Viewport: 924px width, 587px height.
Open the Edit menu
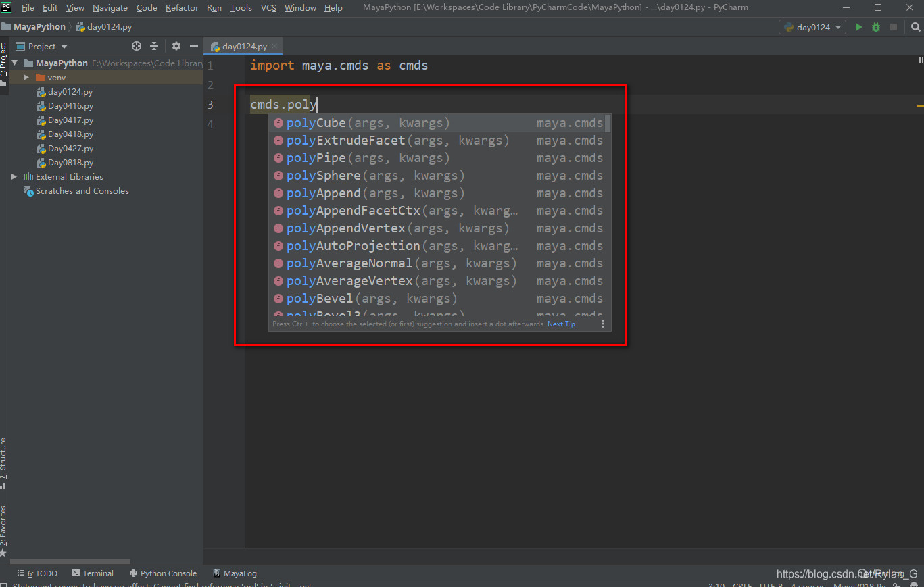click(50, 8)
